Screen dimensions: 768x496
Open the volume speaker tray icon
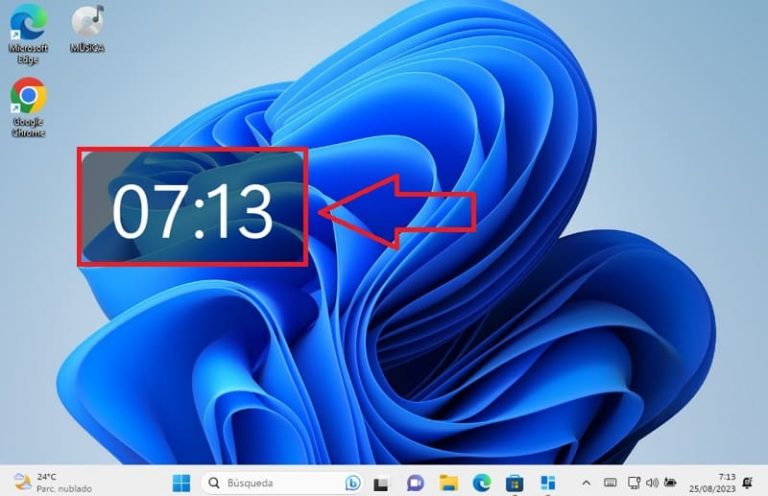[x=652, y=483]
